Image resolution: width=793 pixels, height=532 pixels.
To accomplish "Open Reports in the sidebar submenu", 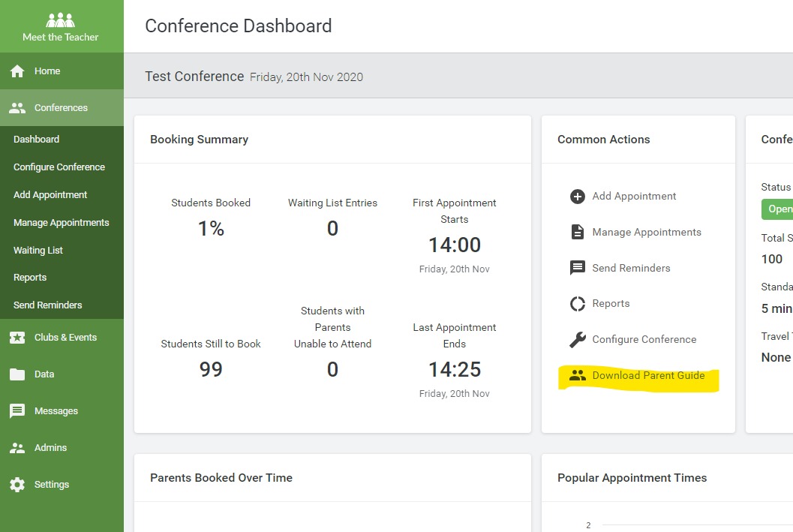I will (30, 278).
